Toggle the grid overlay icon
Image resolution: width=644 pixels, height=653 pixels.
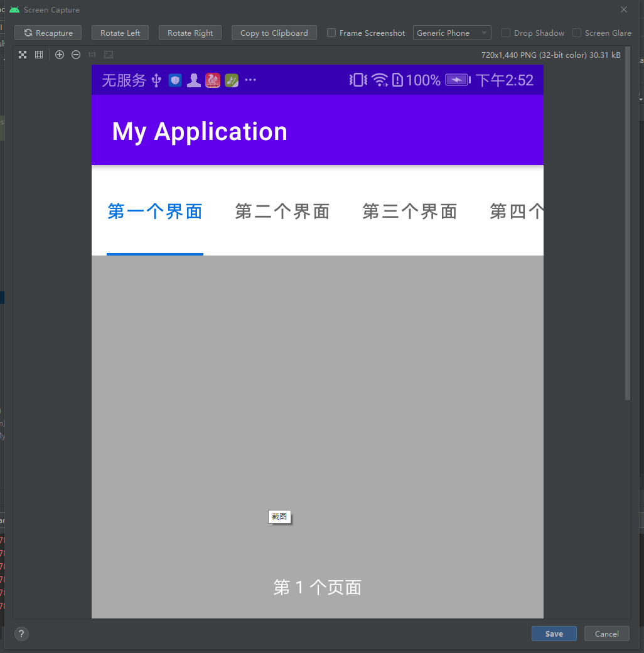[39, 55]
